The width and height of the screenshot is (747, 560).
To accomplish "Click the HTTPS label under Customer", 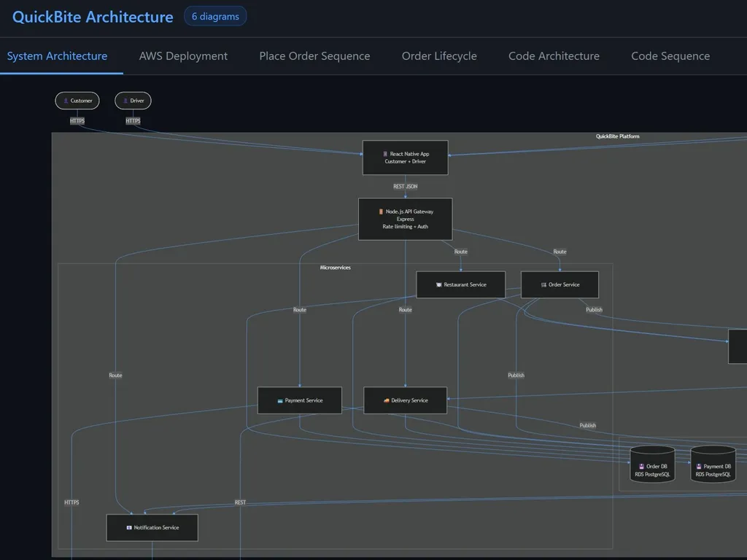I will pos(77,121).
